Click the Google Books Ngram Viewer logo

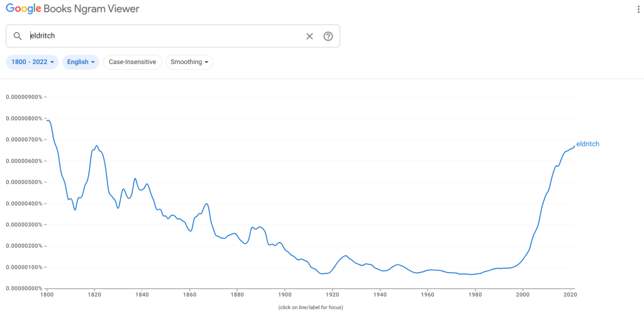click(73, 9)
